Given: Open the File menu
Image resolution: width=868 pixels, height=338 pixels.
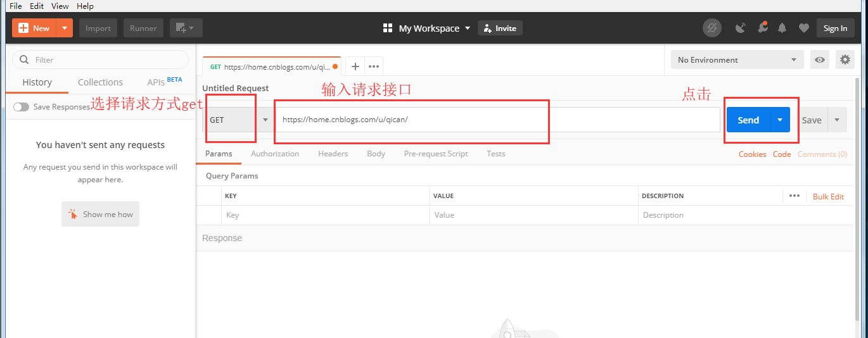Looking at the screenshot, I should (16, 6).
